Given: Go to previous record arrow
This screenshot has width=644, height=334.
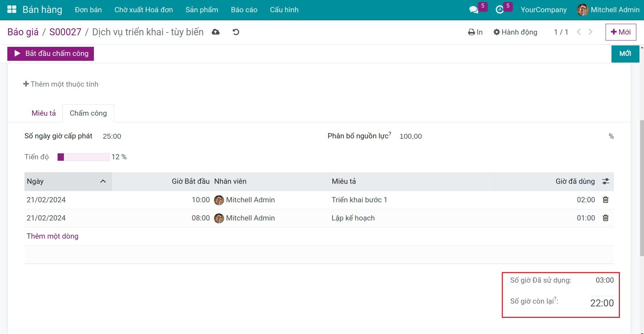Looking at the screenshot, I should (579, 32).
